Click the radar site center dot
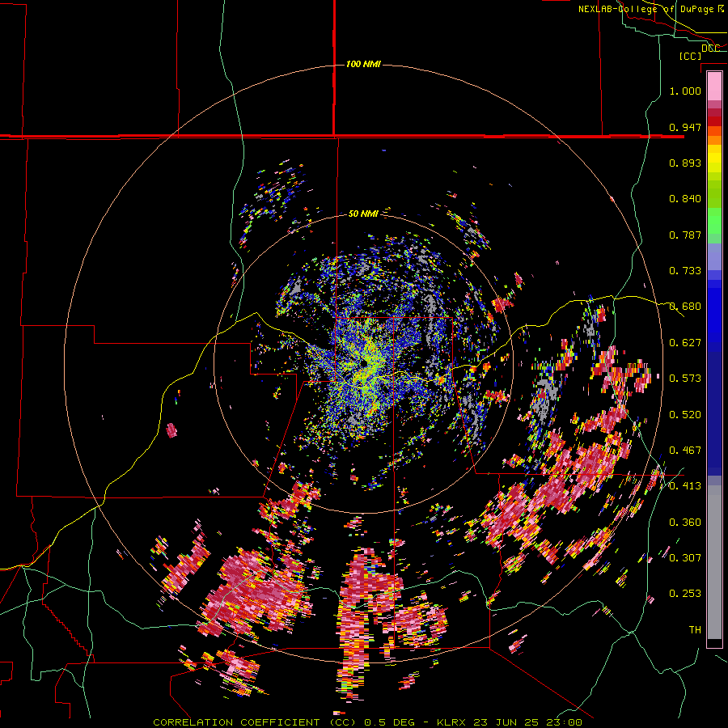This screenshot has width=728, height=728. click(363, 363)
